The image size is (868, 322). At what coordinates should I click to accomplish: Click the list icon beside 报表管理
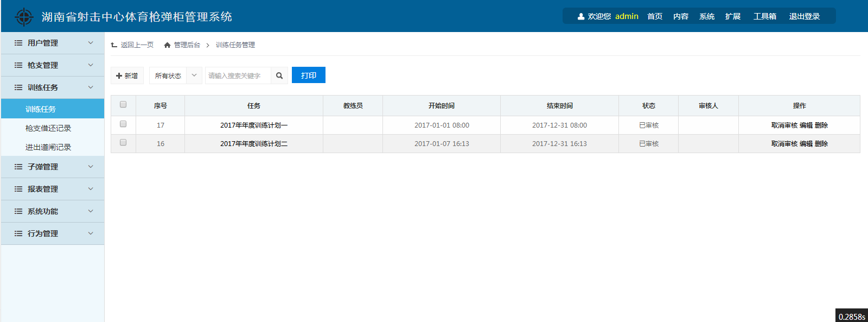(x=18, y=189)
